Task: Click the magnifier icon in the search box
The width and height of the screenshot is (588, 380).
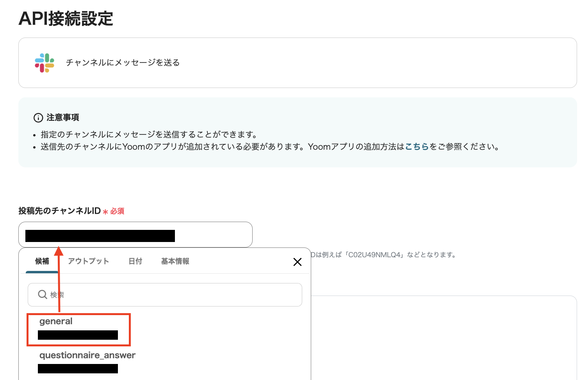Action: (x=42, y=294)
